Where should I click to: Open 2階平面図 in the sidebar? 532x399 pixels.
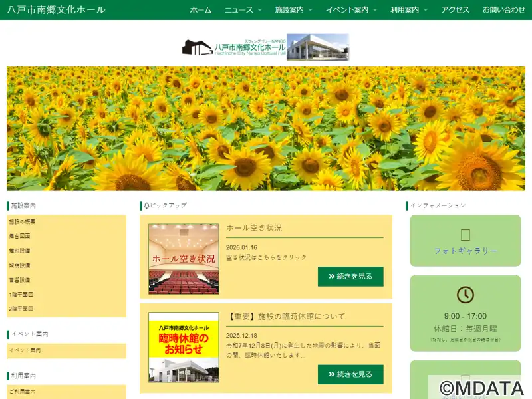pyautogui.click(x=21, y=309)
